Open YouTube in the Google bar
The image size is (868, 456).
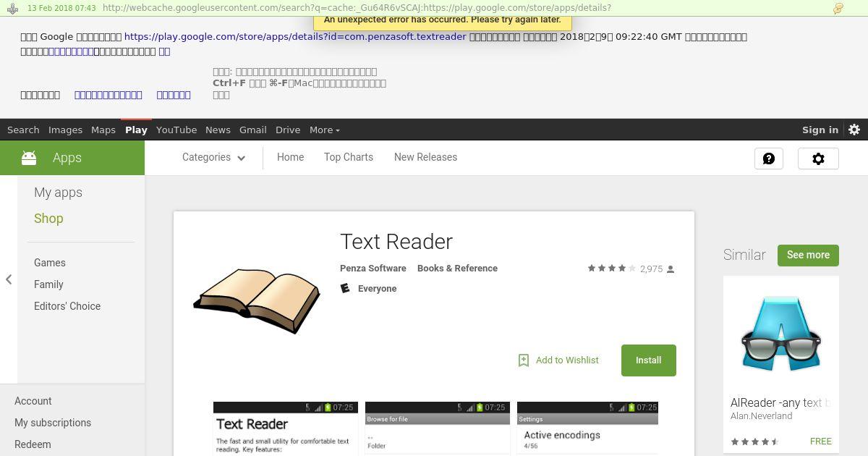tap(176, 130)
